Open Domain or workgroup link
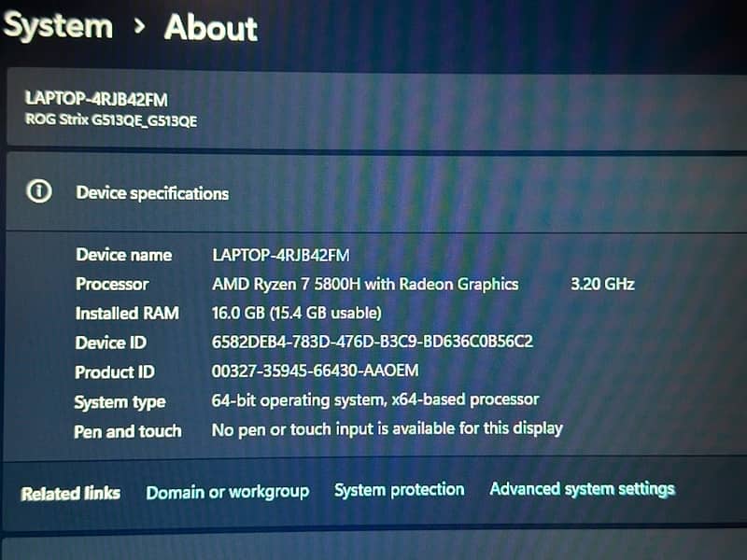The width and height of the screenshot is (747, 560). [228, 492]
